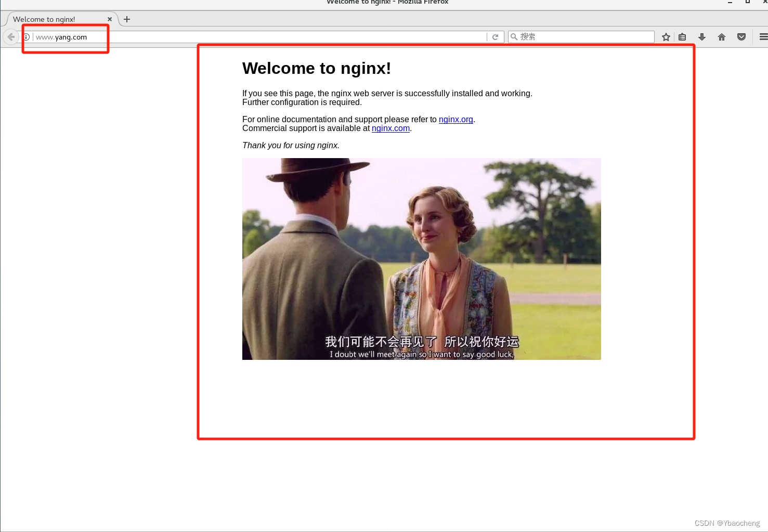Click the Welcome to nginx! heading
Viewport: 768px width, 532px height.
(317, 68)
